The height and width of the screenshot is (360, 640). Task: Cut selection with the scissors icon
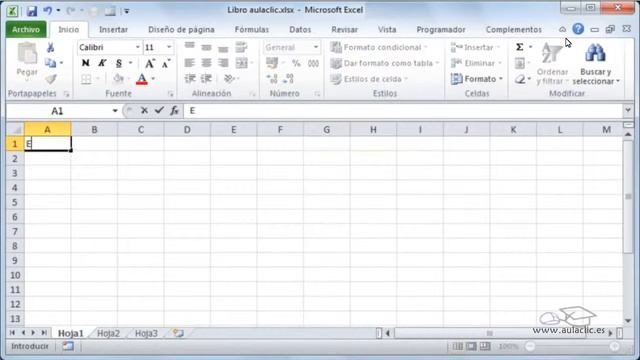click(51, 47)
